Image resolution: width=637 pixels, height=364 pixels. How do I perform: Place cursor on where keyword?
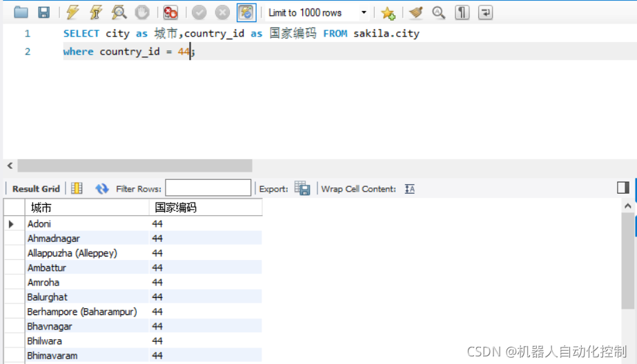(x=78, y=52)
